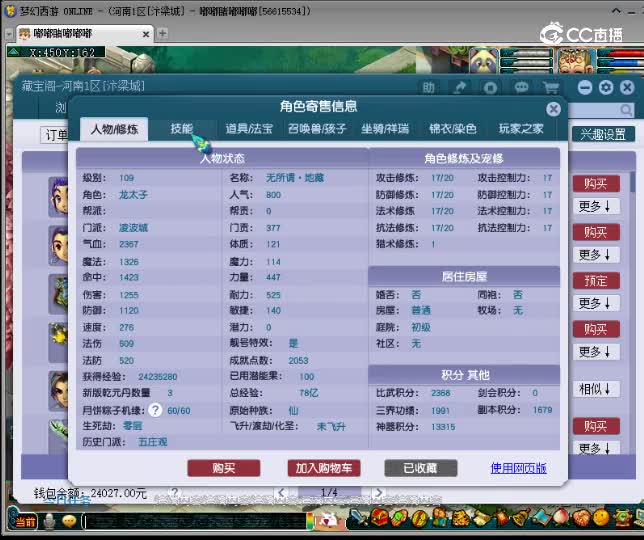Open the 道具/法宝 tab
This screenshot has width=644, height=540.
point(249,129)
